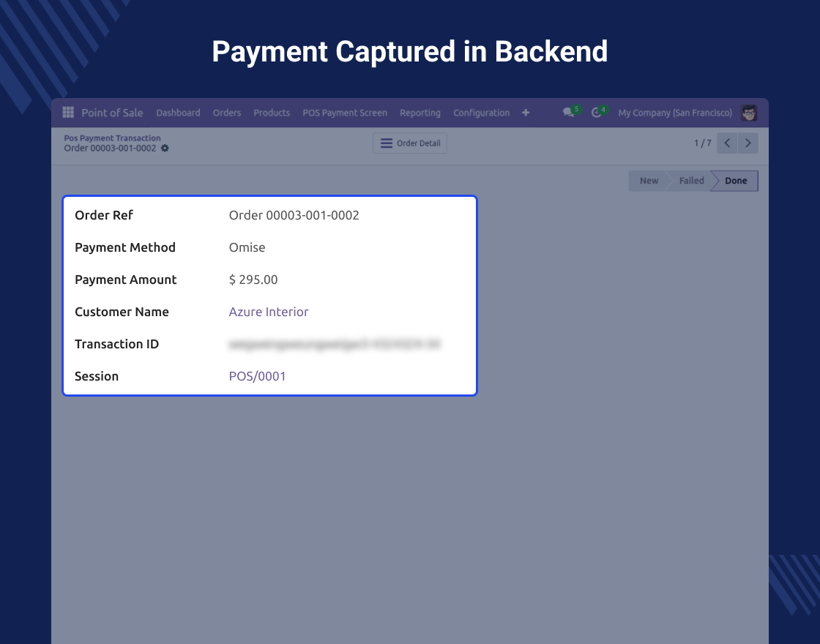Open My Company (San Francisco) switcher
The image size is (820, 644).
(x=675, y=113)
